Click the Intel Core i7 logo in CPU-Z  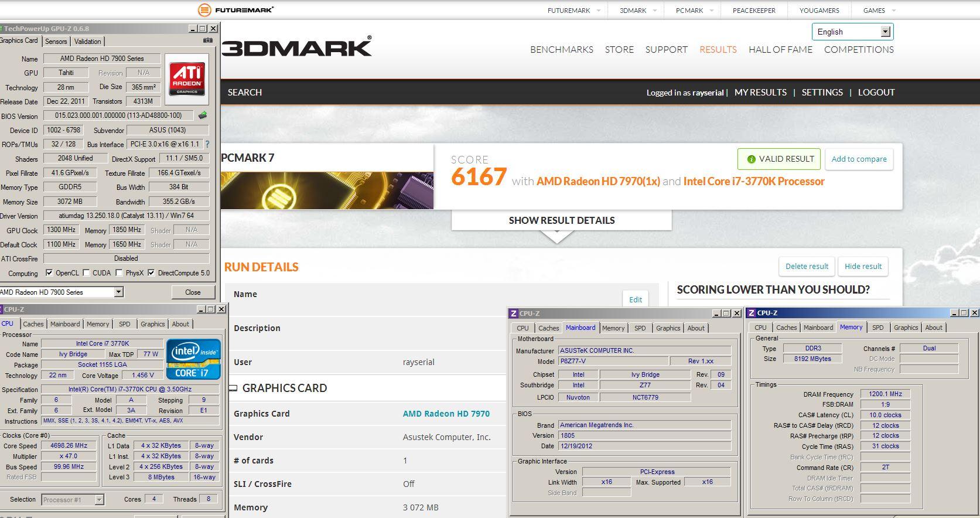click(193, 358)
